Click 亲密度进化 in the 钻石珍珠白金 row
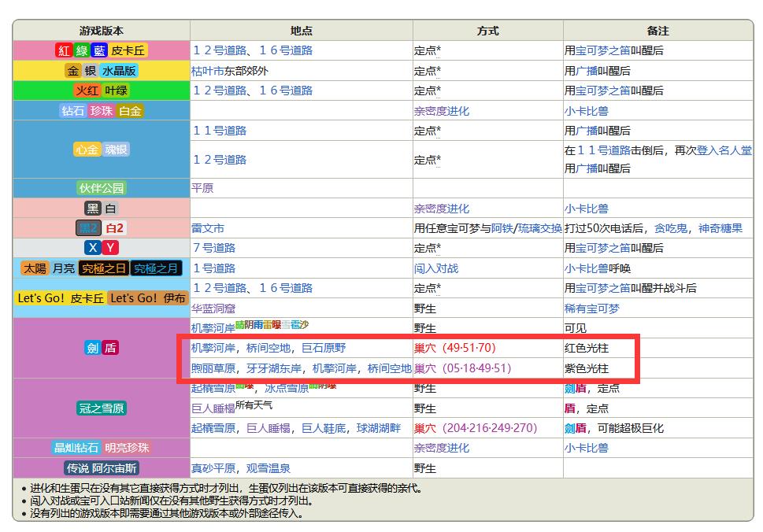The height and width of the screenshot is (532, 763). pos(442,111)
